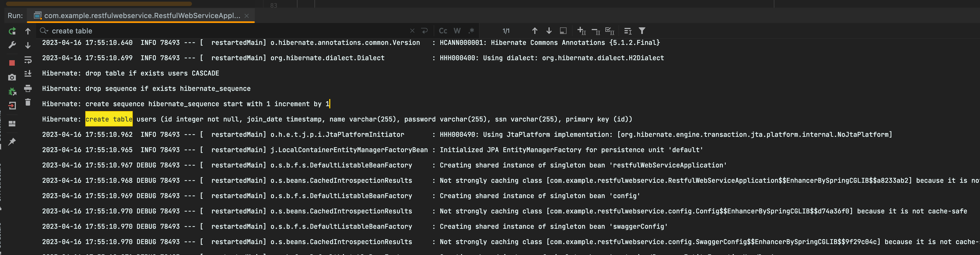
Task: Click 'HHH000490: Using JtaPlatform implementation' message
Action: coord(666,134)
